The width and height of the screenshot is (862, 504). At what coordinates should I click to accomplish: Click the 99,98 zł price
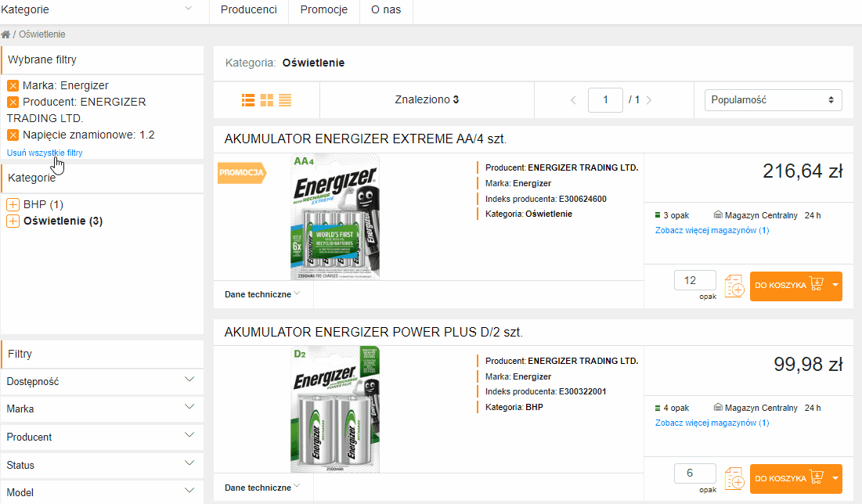[x=808, y=365]
